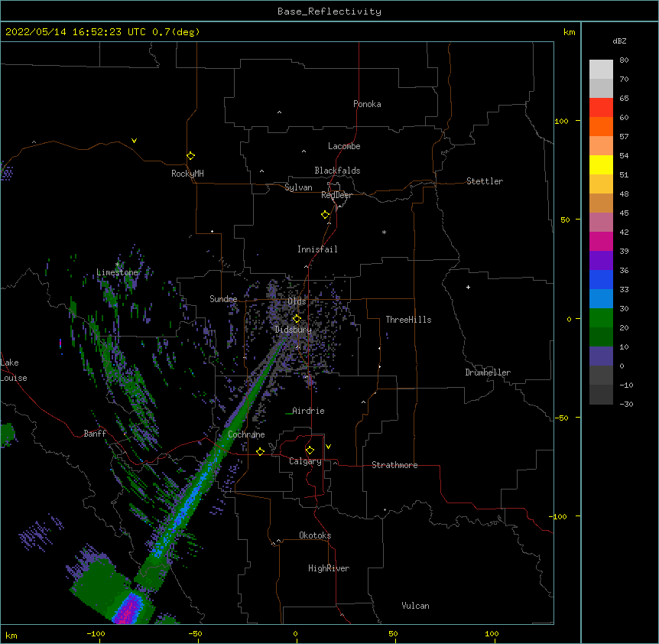Screen dimensions: 659x644
Task: Click the blue 33-36 dBZ legend swatch
Action: (x=601, y=279)
